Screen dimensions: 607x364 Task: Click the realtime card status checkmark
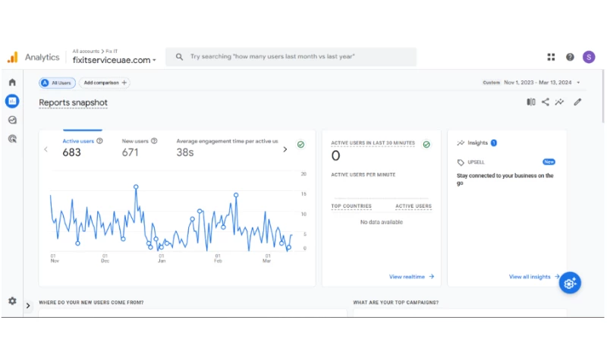coord(426,145)
